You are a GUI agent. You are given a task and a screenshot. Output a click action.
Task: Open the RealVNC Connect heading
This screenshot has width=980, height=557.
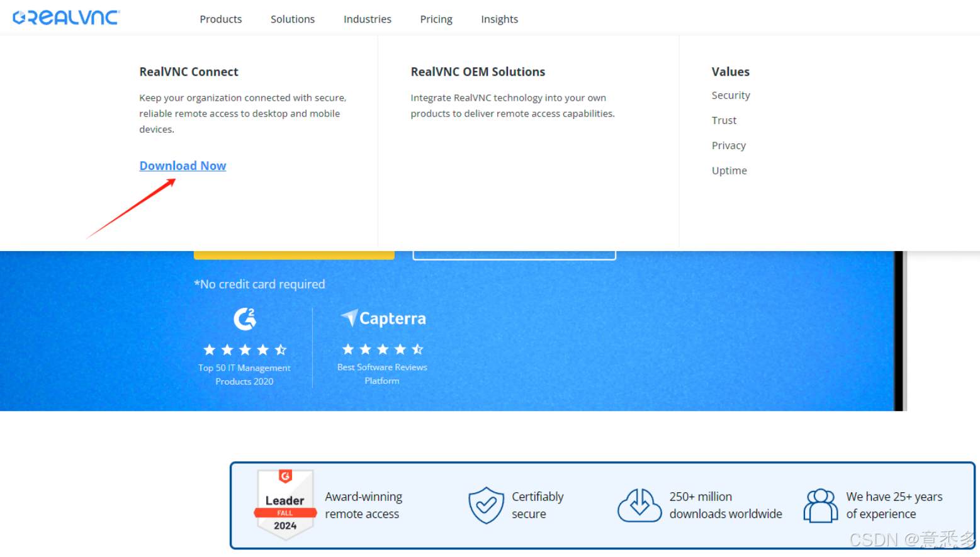(x=189, y=72)
